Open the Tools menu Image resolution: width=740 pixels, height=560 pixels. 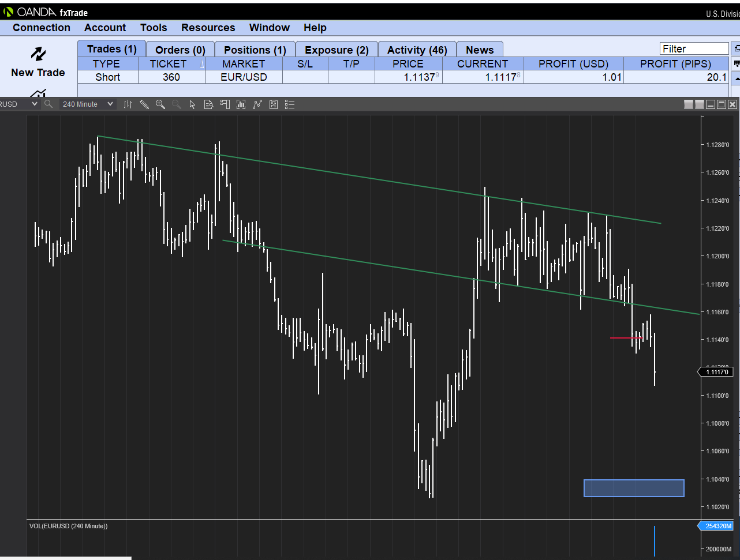154,28
